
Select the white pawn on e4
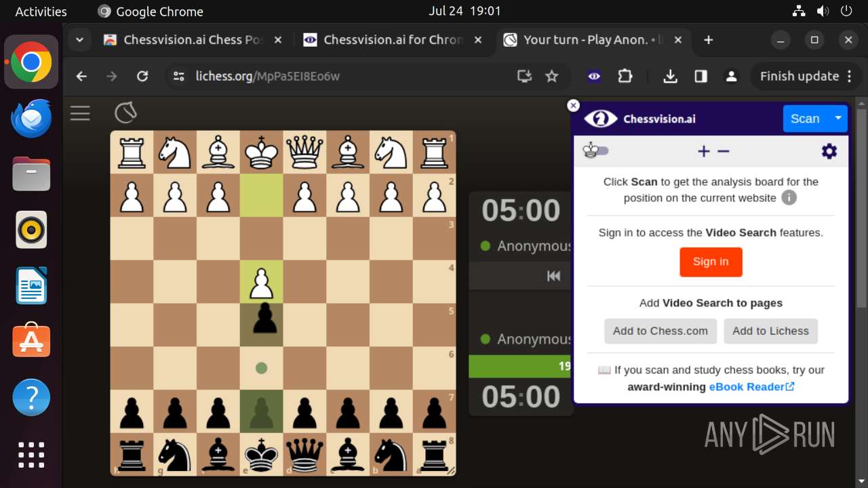(x=261, y=282)
